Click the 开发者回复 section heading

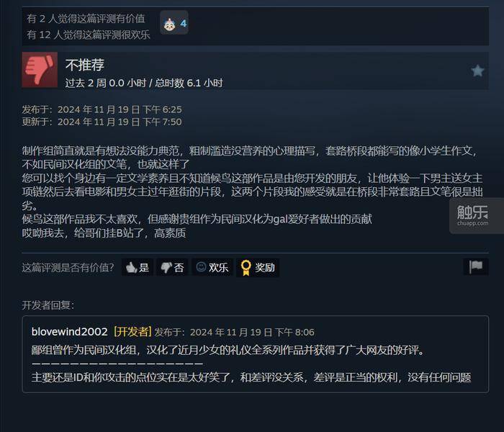(x=48, y=305)
